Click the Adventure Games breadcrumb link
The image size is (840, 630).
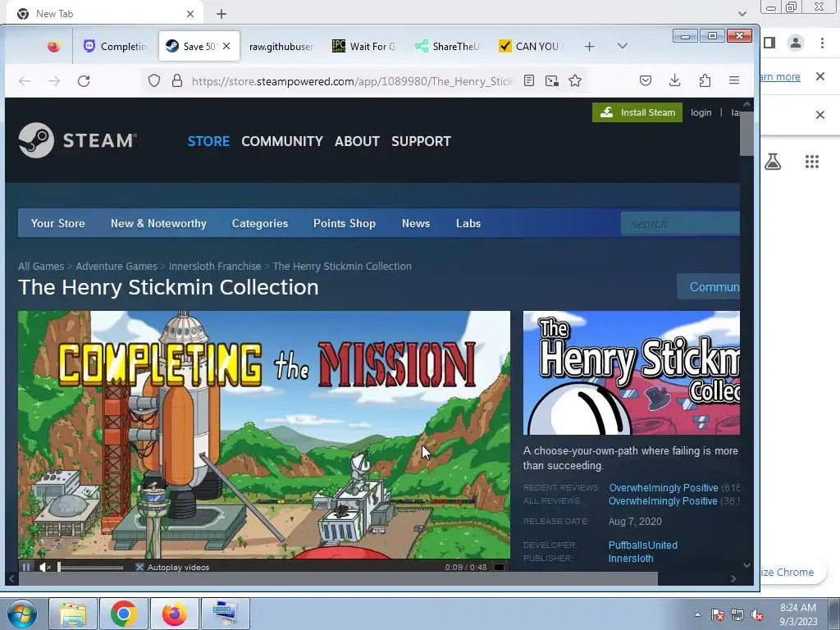click(x=116, y=267)
